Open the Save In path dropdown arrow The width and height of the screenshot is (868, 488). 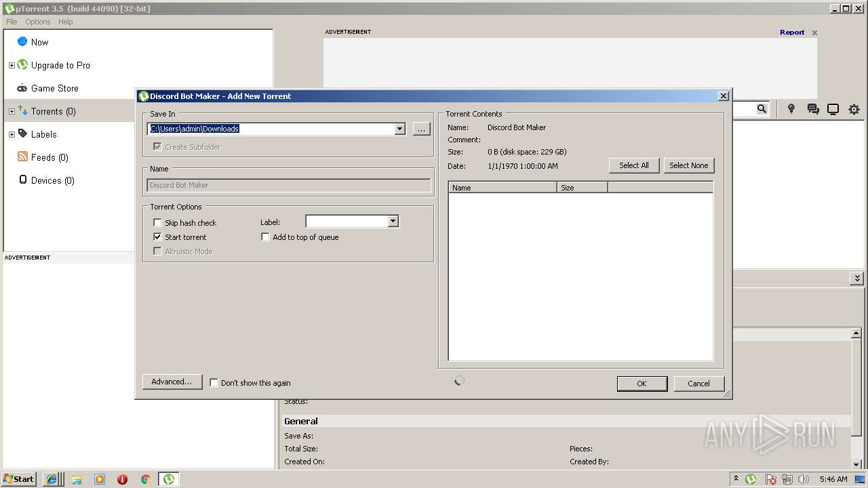[399, 129]
